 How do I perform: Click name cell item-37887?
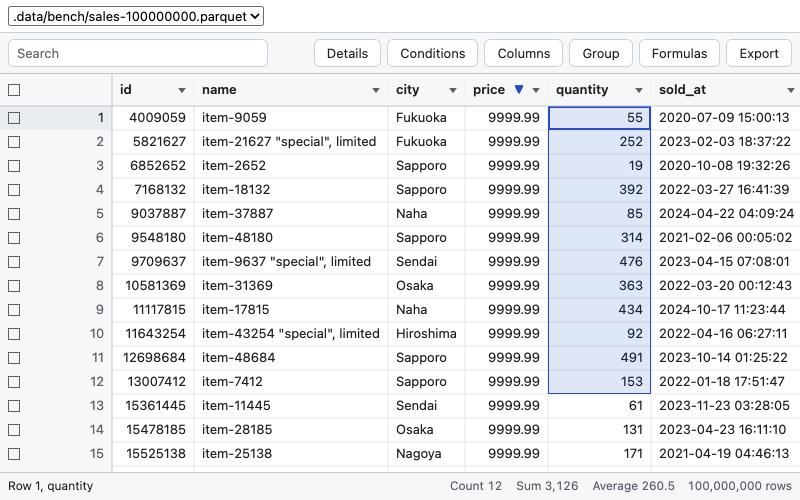point(291,214)
